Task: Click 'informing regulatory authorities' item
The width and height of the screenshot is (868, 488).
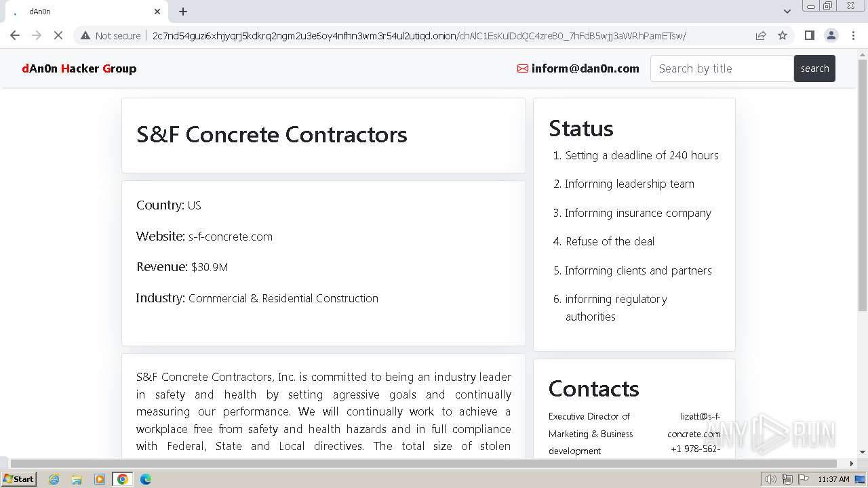Action: 616,308
